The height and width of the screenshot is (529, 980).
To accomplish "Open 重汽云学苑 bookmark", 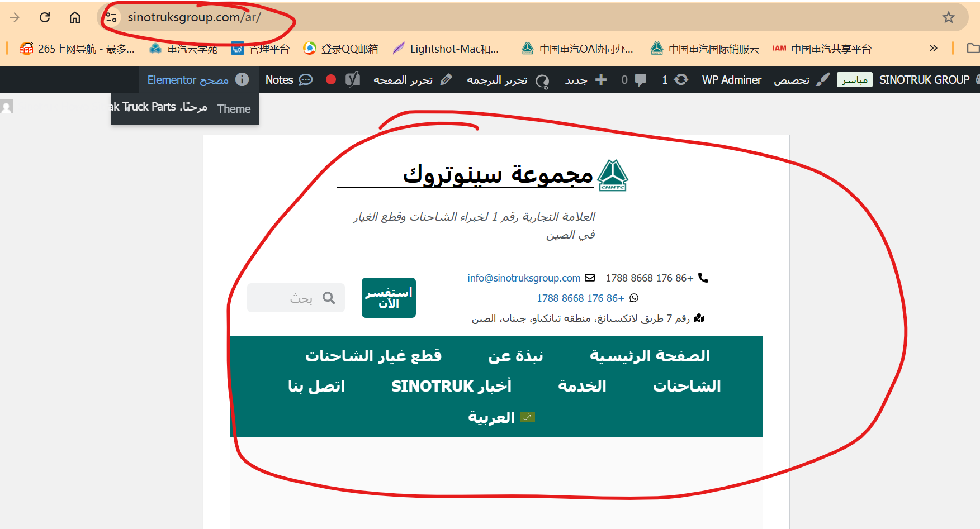I will (x=183, y=49).
